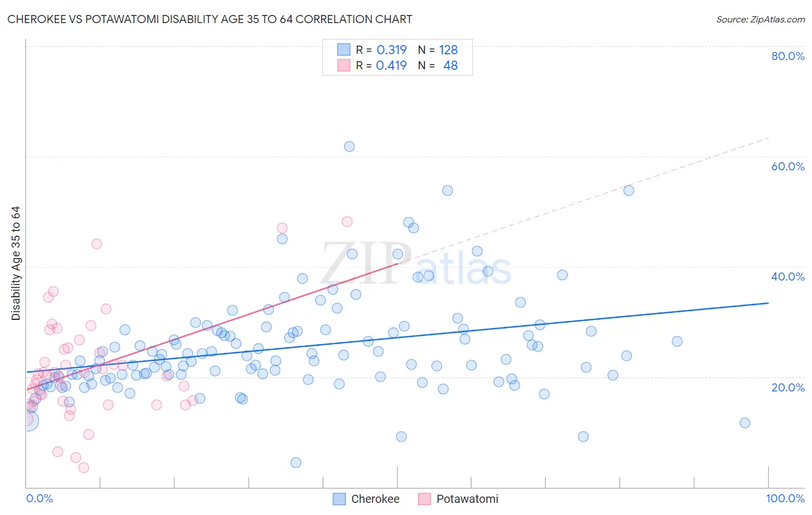Select the 20.0% y-axis tick label
Screen dimensions: 812x515
coord(788,387)
